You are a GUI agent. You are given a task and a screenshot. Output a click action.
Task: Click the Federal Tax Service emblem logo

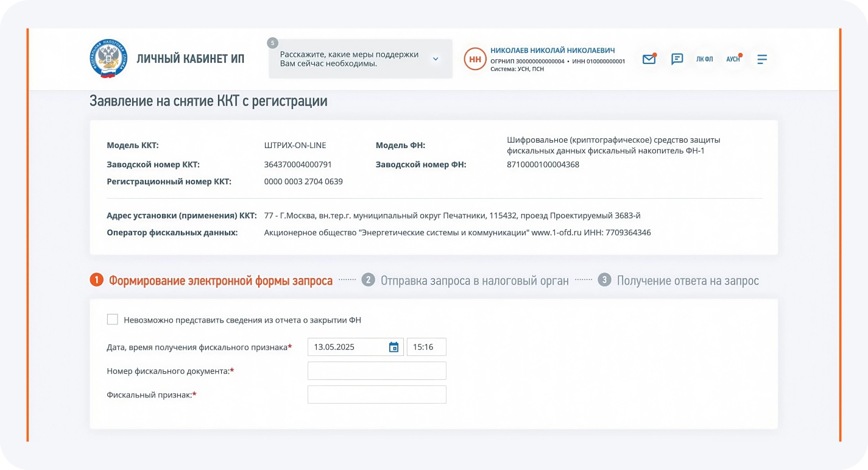[108, 59]
